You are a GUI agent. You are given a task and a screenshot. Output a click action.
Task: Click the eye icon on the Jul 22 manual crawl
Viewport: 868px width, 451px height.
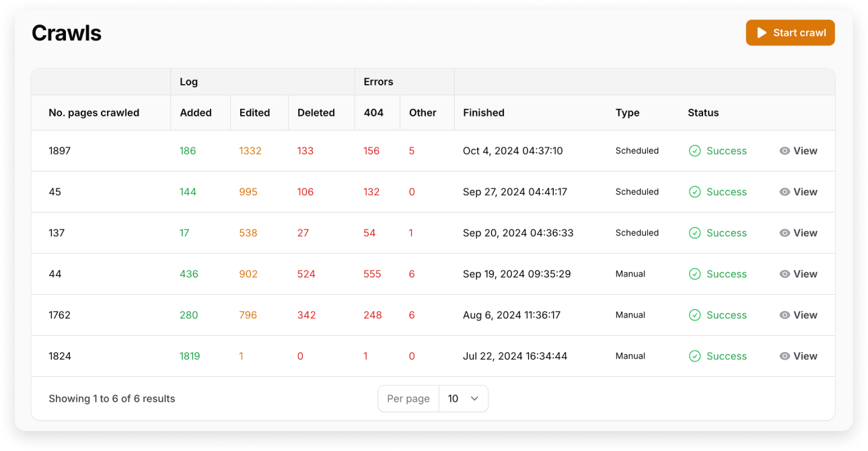tap(783, 356)
